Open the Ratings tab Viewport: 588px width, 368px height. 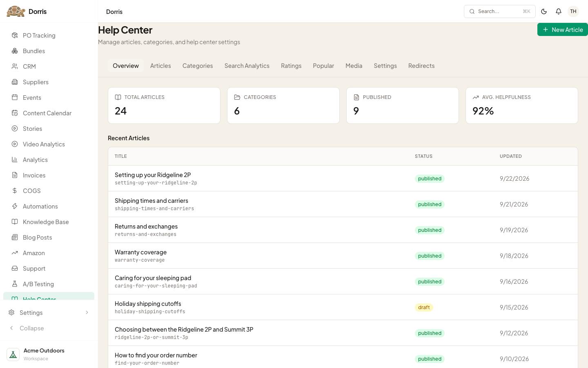[x=291, y=65]
